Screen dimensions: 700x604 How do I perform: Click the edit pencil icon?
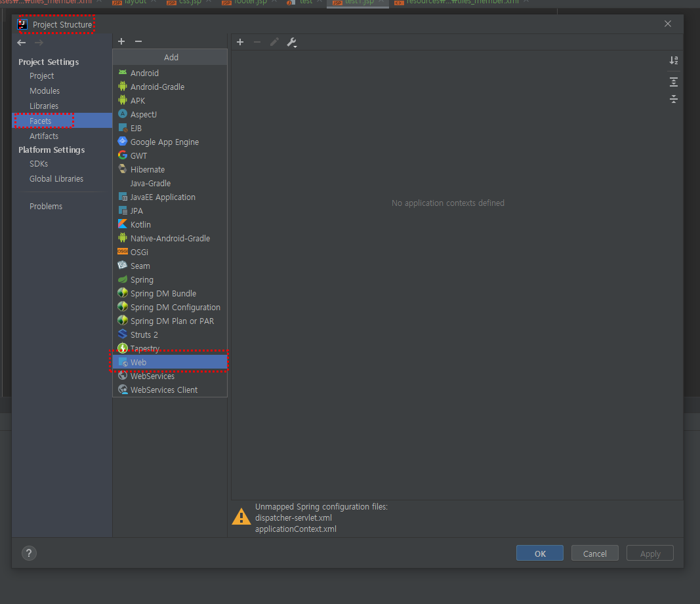[274, 42]
